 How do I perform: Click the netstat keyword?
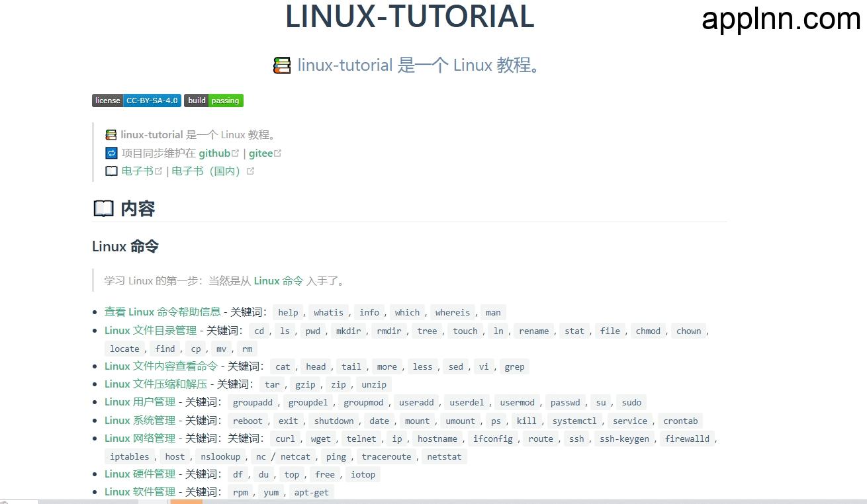pos(444,456)
